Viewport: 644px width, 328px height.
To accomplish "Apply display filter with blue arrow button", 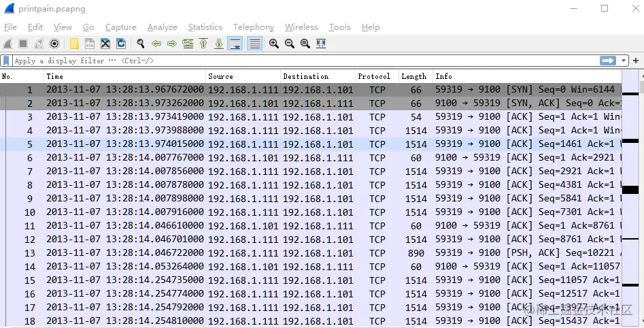I will point(608,61).
